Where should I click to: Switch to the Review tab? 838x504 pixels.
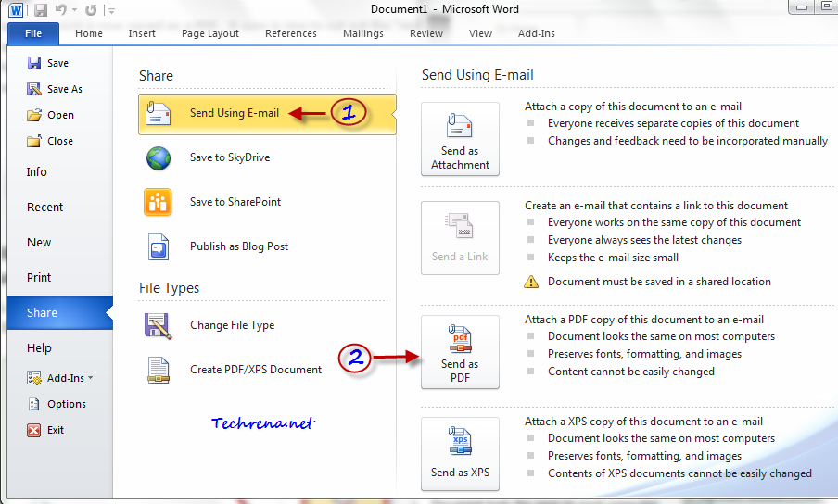click(x=425, y=33)
